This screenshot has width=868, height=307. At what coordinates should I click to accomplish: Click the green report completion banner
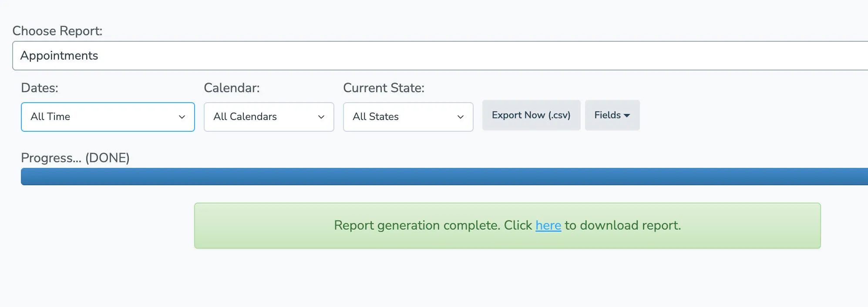(x=507, y=225)
